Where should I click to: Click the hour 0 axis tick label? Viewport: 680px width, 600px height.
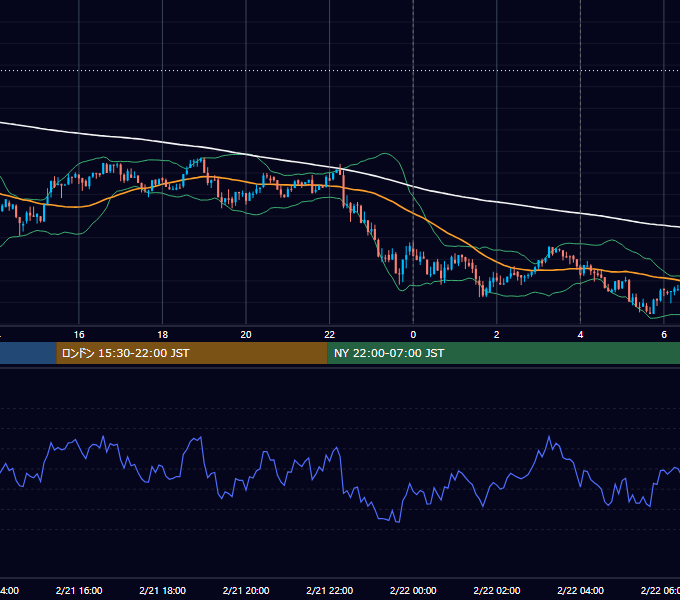[413, 335]
